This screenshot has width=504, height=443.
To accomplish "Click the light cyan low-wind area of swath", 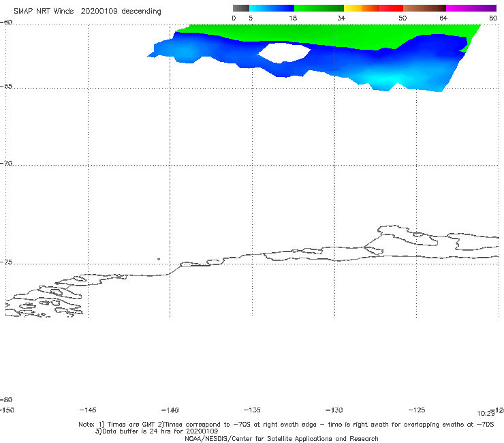I will tap(384, 80).
